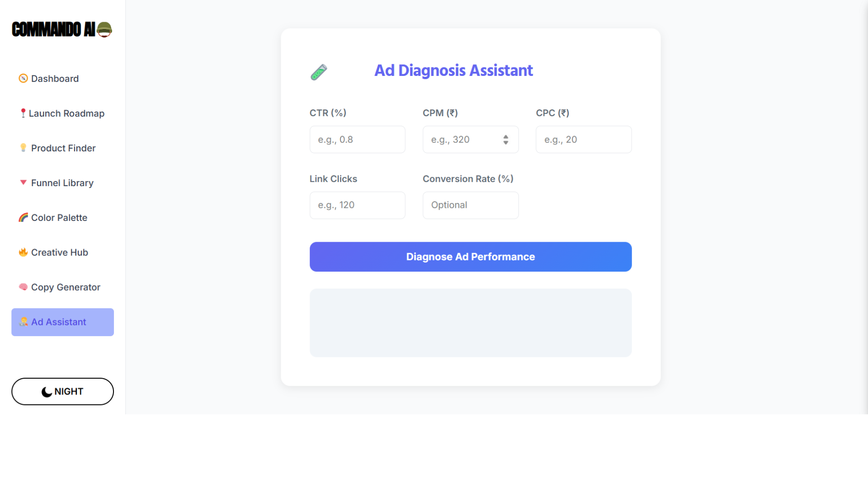The width and height of the screenshot is (868, 488).
Task: Click the brain Copy Generator icon
Action: tap(23, 287)
